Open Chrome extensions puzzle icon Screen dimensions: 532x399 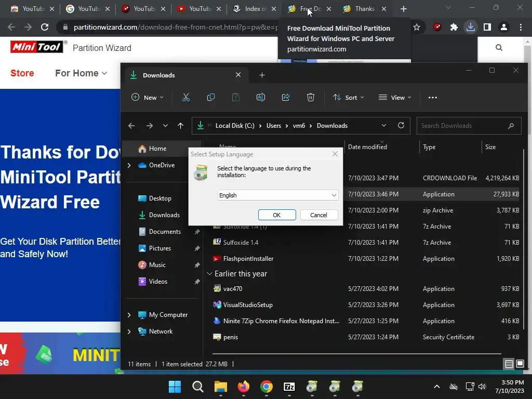(x=454, y=27)
